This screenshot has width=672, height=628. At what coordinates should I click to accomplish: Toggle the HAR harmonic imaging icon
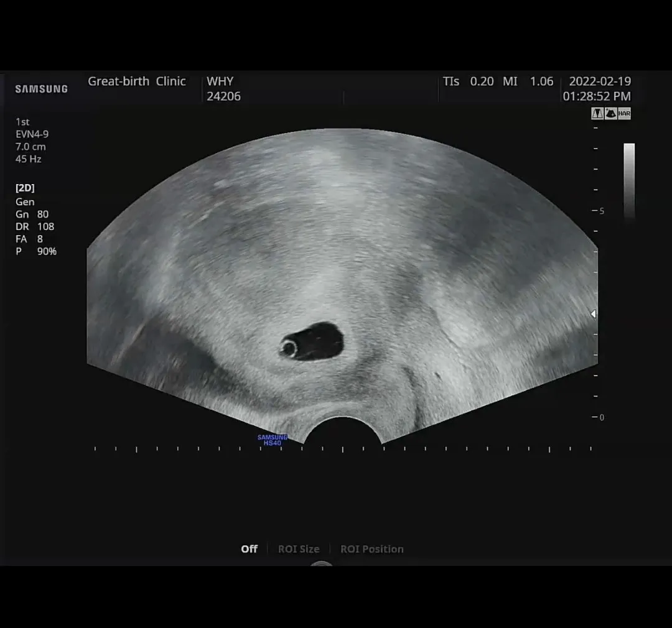click(x=625, y=114)
